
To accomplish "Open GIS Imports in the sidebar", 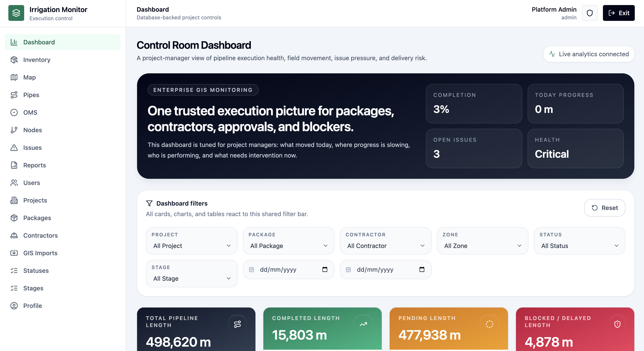I will [x=63, y=253].
